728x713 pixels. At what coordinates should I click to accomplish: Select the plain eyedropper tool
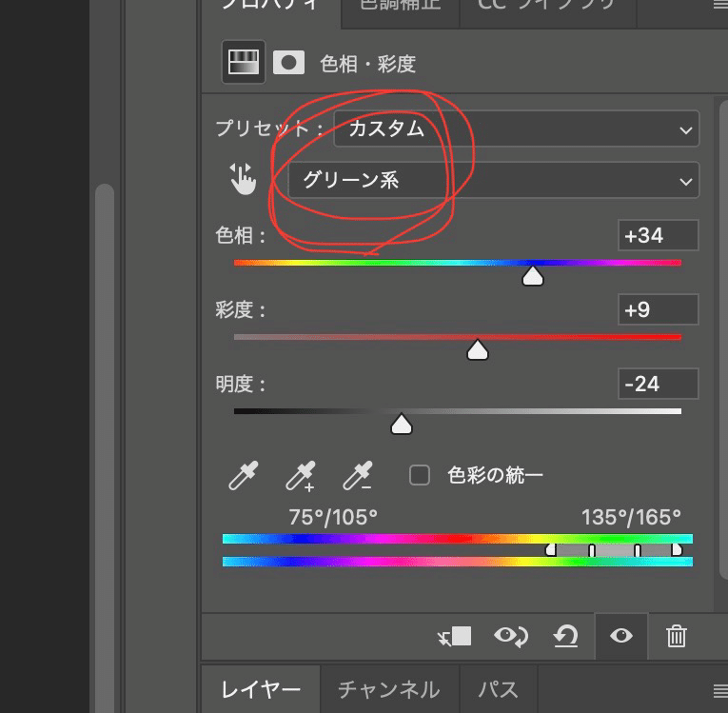[x=244, y=475]
